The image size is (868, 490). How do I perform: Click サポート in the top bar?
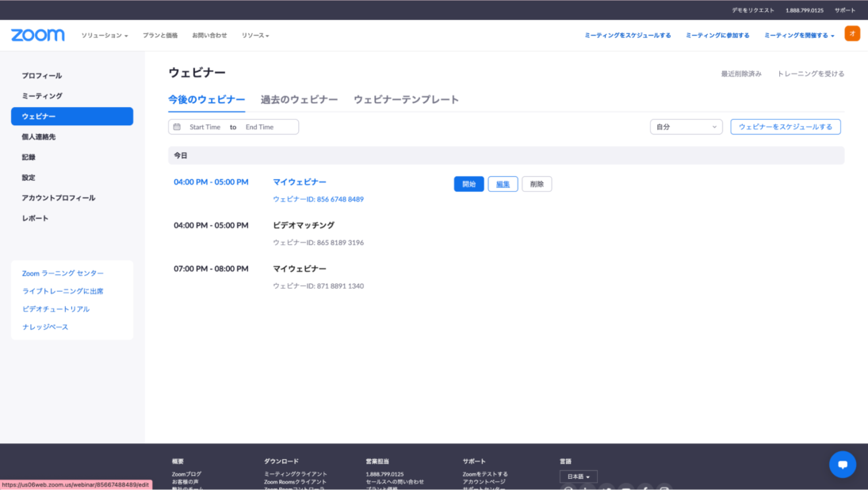[x=845, y=10]
